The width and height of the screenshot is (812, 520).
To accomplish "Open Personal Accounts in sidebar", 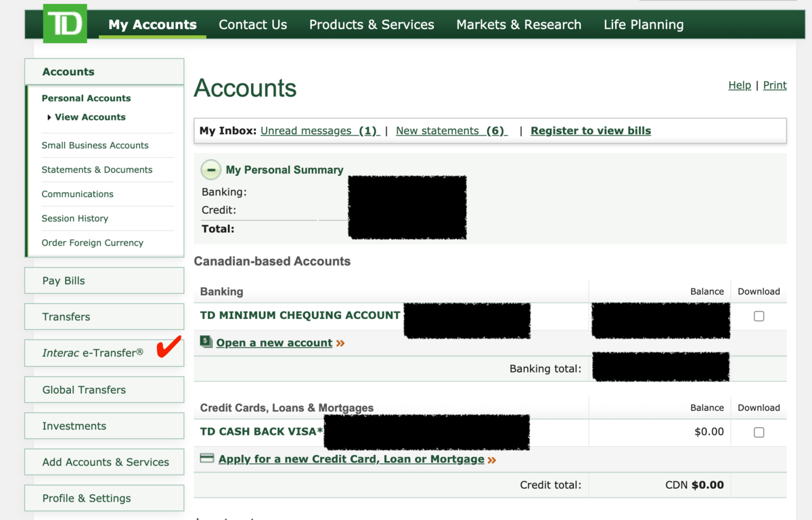I will [x=86, y=98].
